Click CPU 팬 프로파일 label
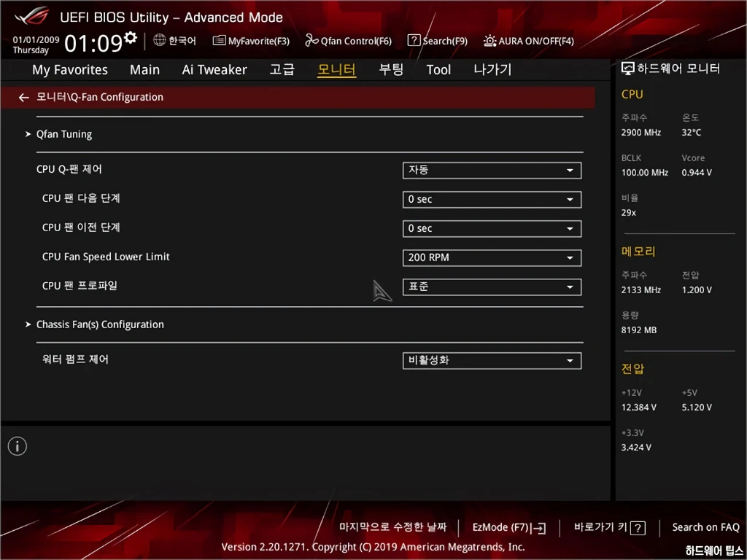This screenshot has height=560, width=747. coord(80,286)
